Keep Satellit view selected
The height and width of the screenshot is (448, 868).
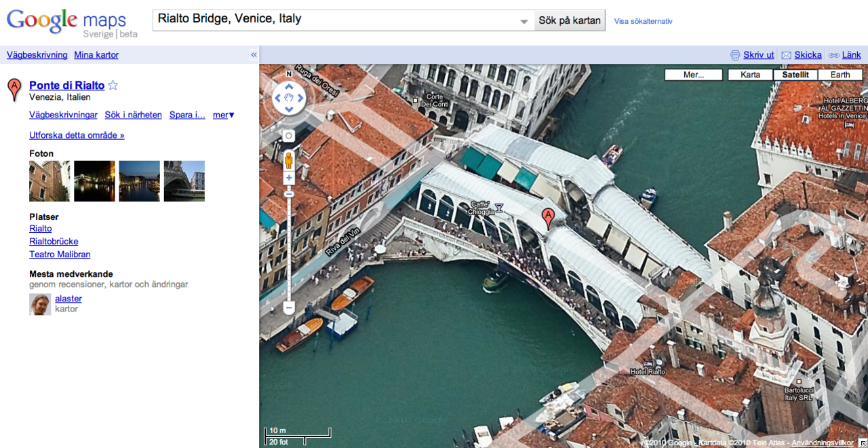(x=795, y=75)
